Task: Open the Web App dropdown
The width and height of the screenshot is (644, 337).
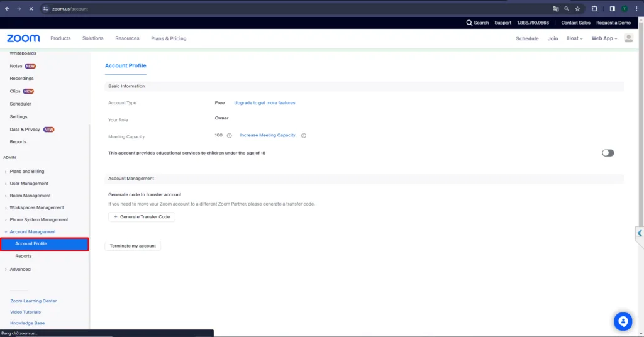Action: (604, 38)
